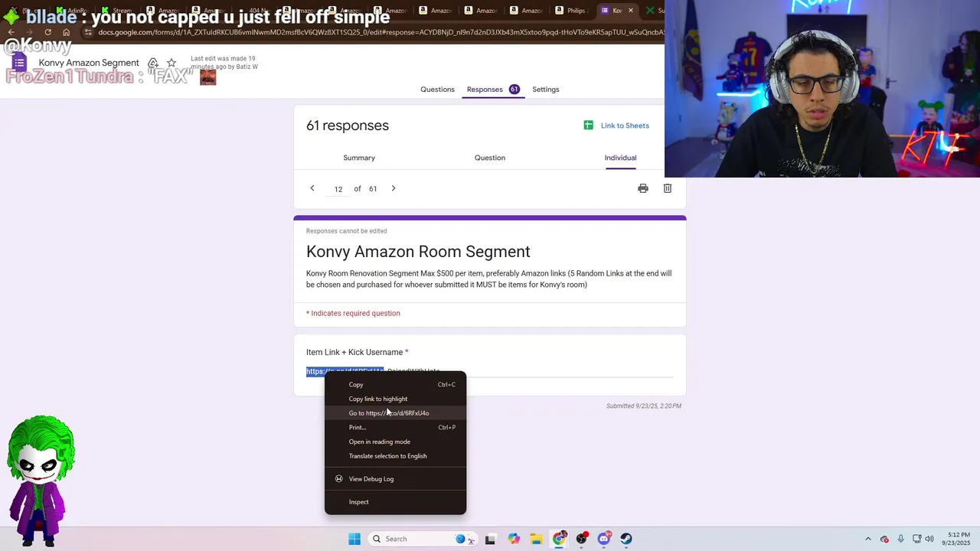Switch to Question view
Screen dimensions: 980x551
click(x=490, y=158)
